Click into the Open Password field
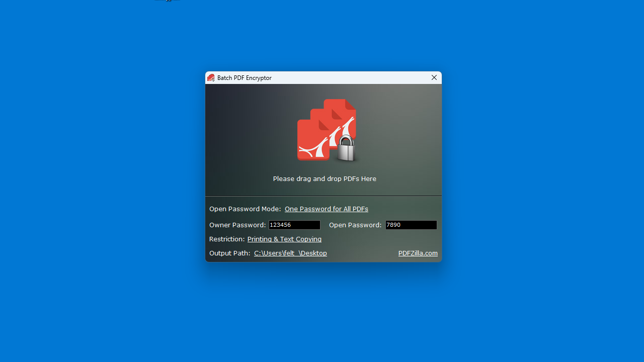 411,225
